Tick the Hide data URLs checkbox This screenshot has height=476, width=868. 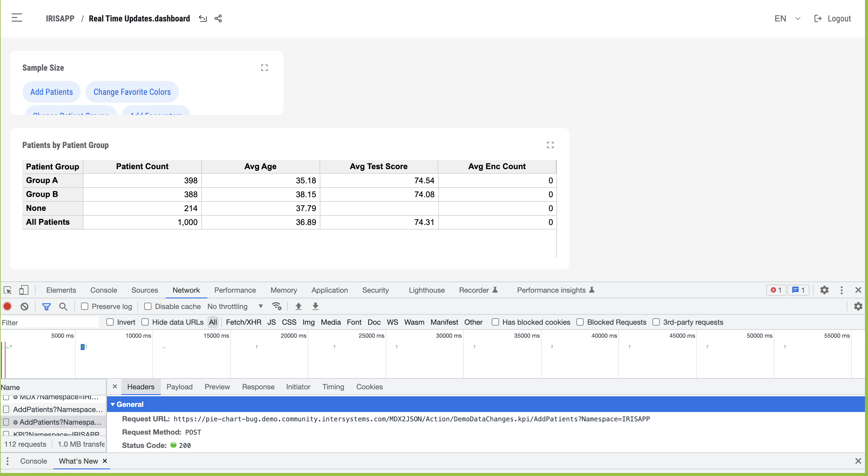(x=145, y=322)
